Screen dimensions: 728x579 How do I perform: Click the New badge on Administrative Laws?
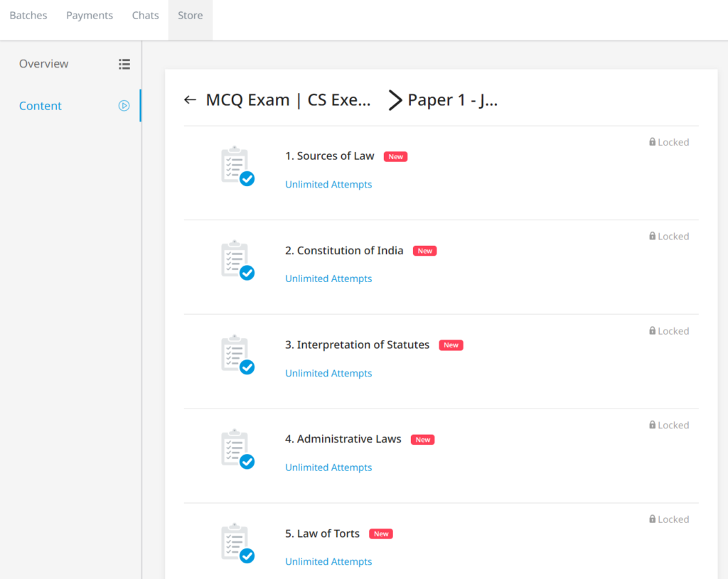click(422, 439)
